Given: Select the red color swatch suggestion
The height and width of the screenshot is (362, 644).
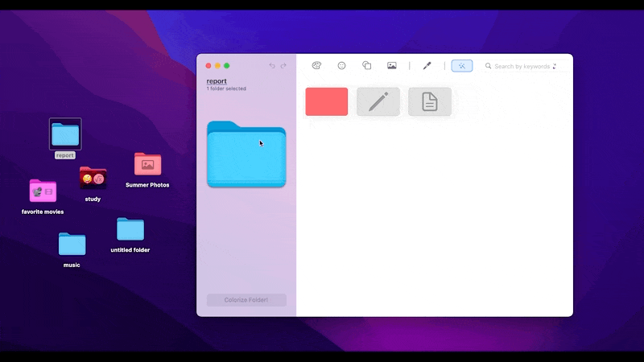Looking at the screenshot, I should (x=327, y=101).
